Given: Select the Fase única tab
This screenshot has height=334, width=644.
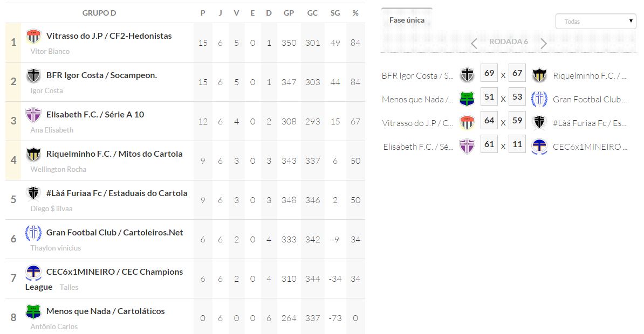Looking at the screenshot, I should (407, 20).
